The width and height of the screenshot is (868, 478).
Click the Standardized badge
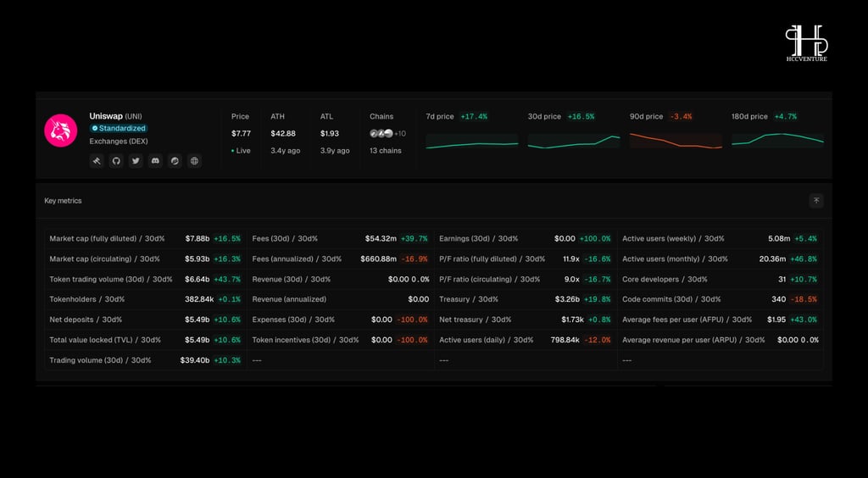click(119, 128)
